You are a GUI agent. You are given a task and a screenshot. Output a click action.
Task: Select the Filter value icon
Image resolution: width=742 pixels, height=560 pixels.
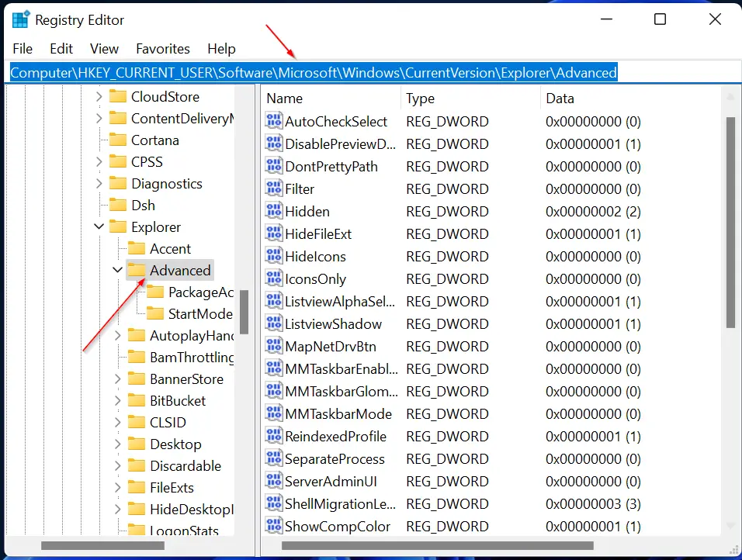pyautogui.click(x=274, y=188)
